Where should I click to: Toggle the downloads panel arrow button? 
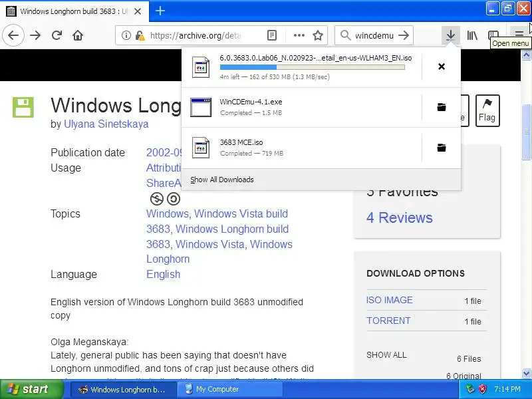[x=451, y=35]
